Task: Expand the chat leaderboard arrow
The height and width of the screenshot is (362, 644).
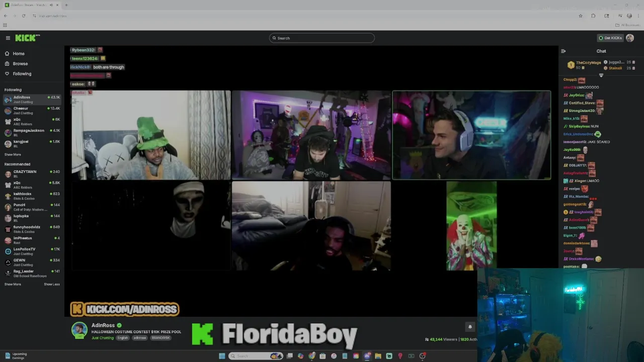Action: 601,75
